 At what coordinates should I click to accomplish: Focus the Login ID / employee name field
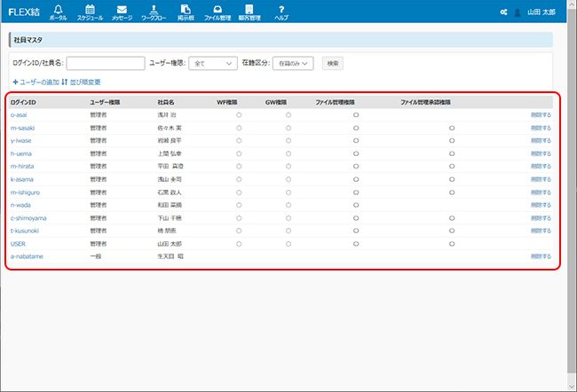click(x=106, y=63)
